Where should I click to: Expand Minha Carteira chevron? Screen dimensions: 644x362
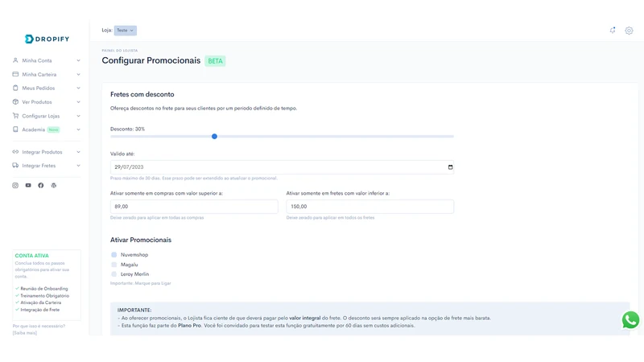point(78,74)
